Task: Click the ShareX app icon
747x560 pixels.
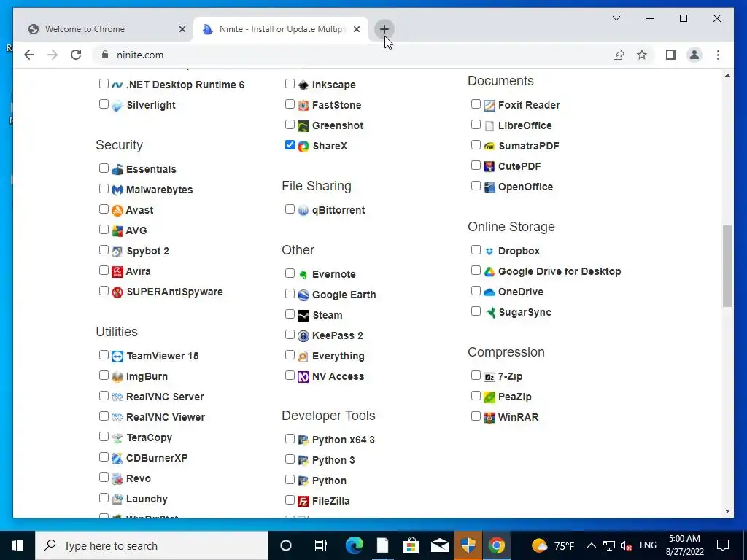Action: pos(303,146)
